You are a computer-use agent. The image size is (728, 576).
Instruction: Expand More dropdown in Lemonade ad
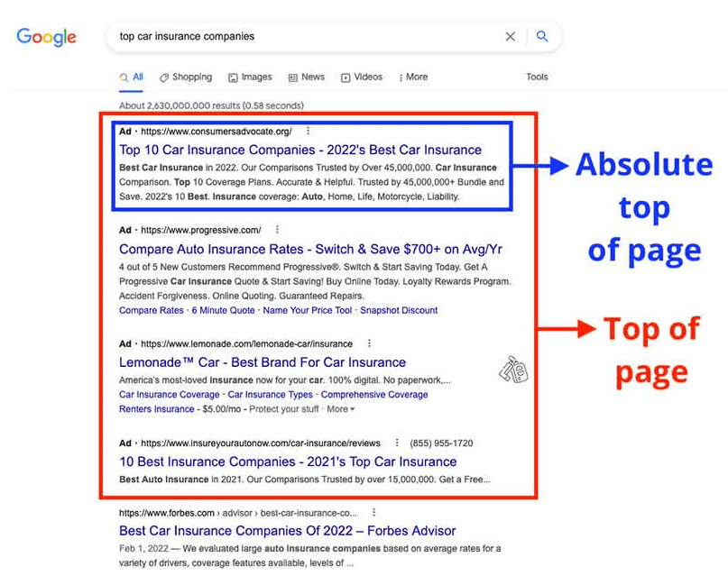pos(341,409)
